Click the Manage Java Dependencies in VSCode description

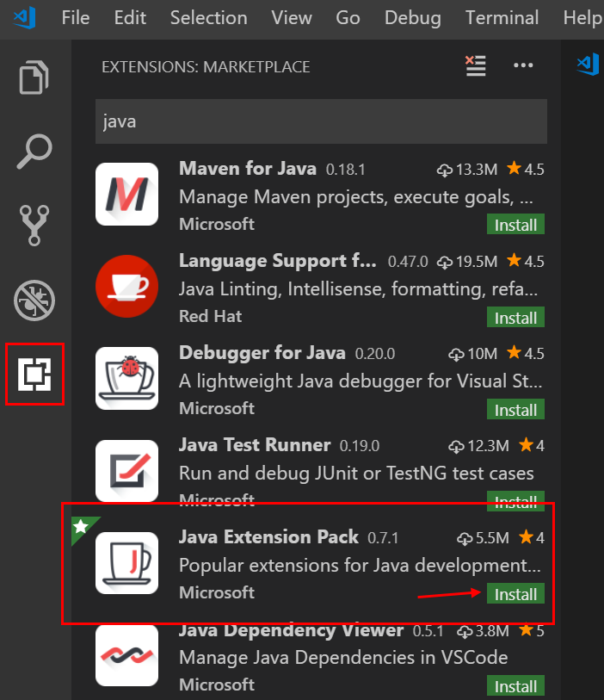(343, 658)
